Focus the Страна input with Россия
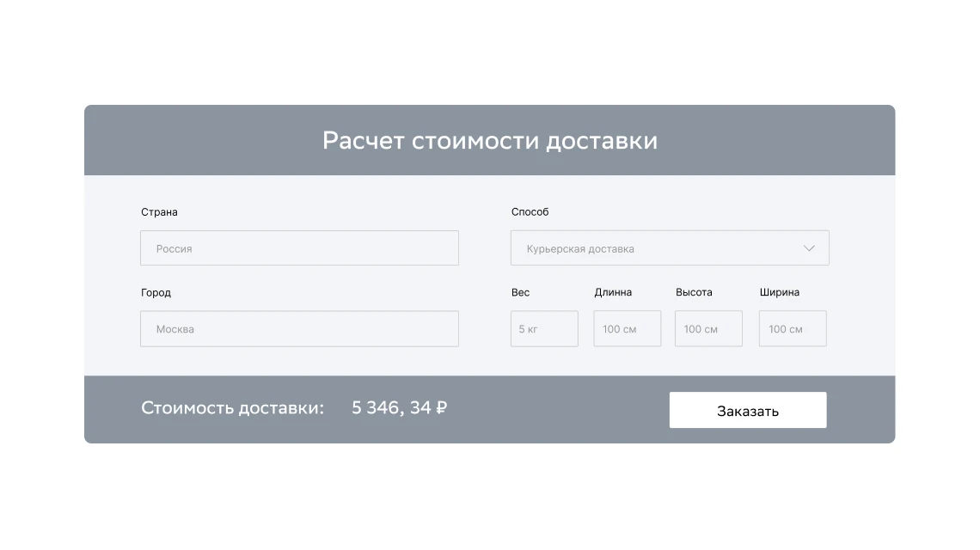Screen dimensions: 980x550 299,248
